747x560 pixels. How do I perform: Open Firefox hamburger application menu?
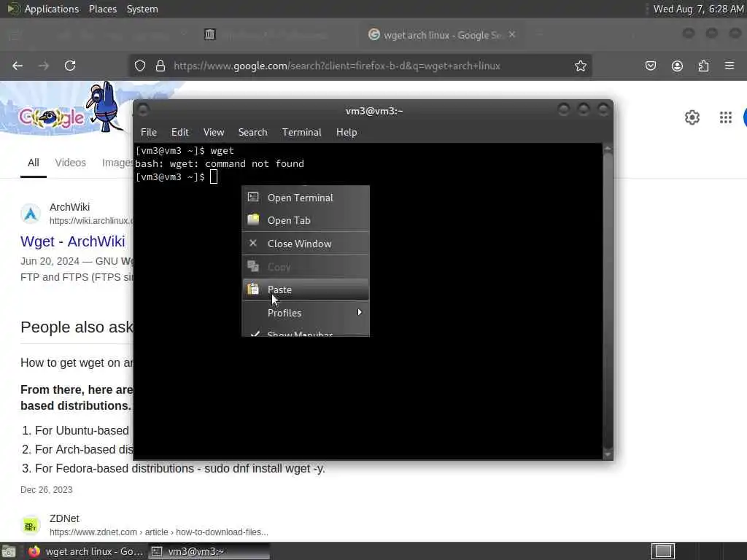click(x=729, y=65)
